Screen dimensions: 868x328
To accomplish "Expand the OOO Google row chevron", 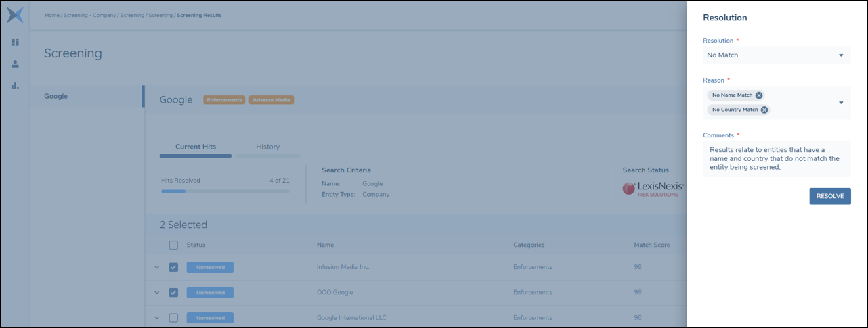I will point(157,292).
